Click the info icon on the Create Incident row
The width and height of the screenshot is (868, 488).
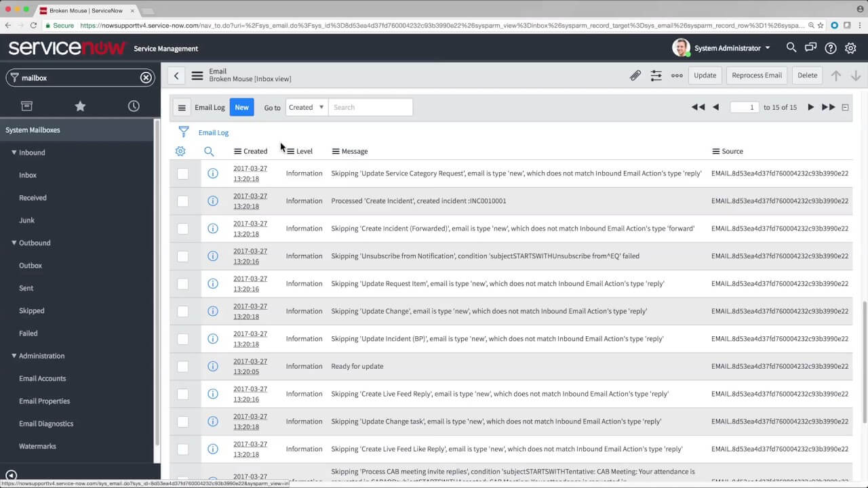tap(212, 201)
